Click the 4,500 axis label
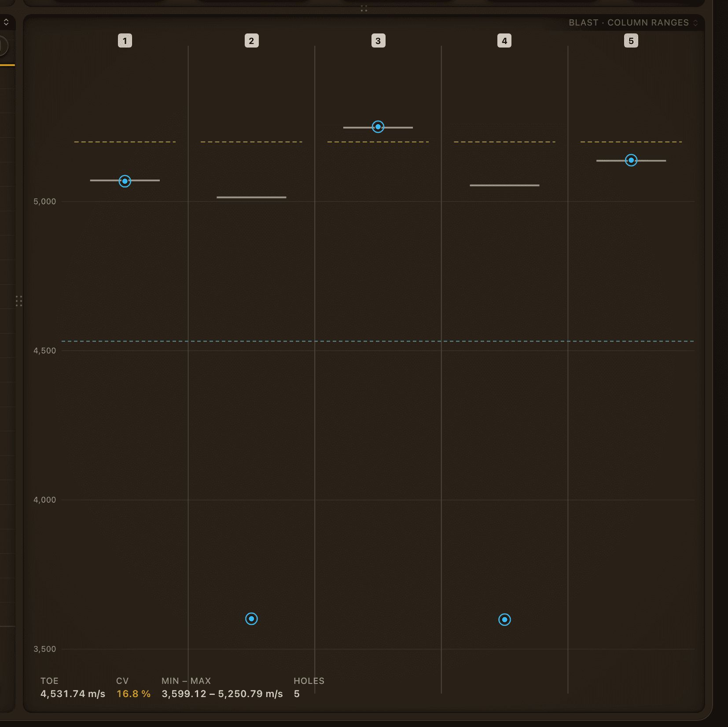Viewport: 728px width, 727px height. (45, 351)
